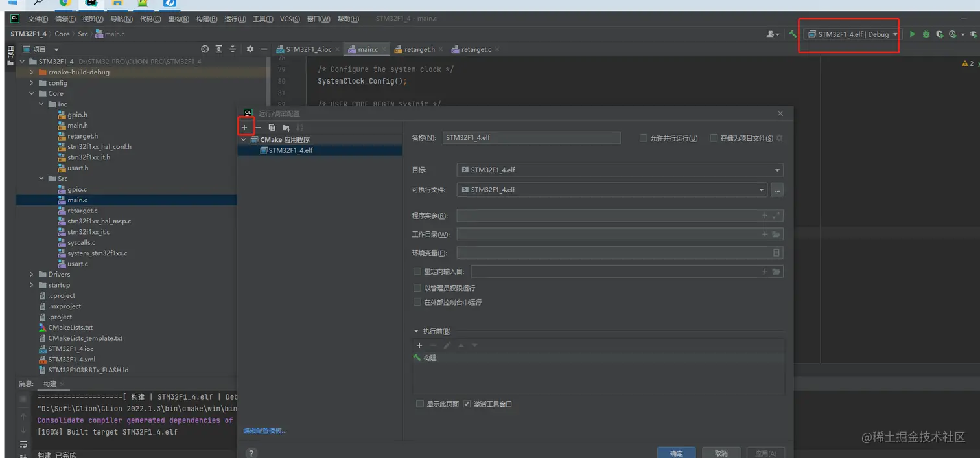Uncheck activate tool window checkbox

[x=467, y=404]
